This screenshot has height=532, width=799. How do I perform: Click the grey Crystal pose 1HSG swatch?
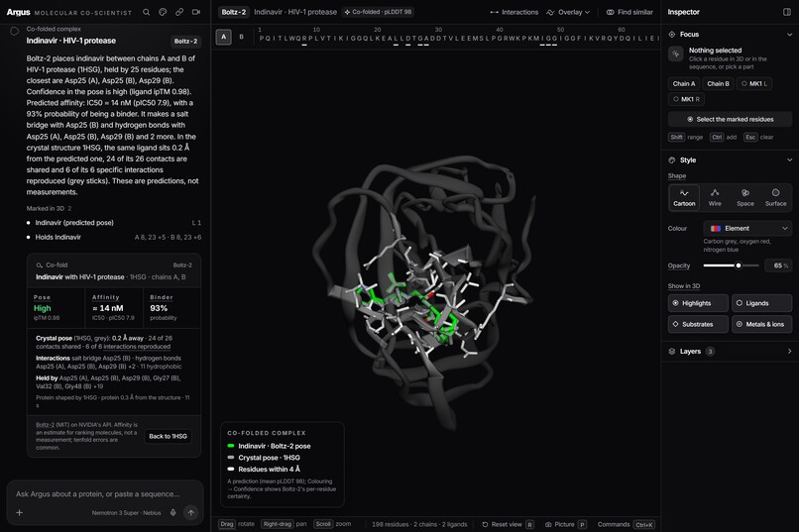click(231, 457)
